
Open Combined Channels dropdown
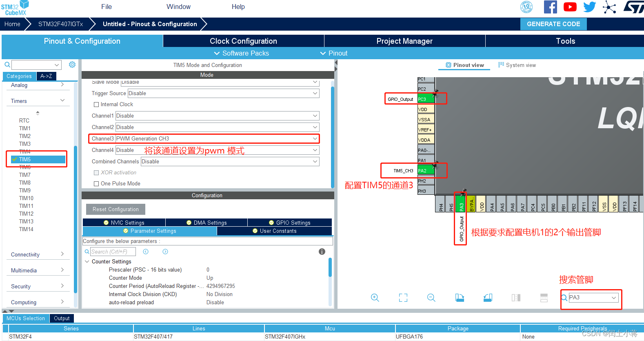pyautogui.click(x=230, y=162)
